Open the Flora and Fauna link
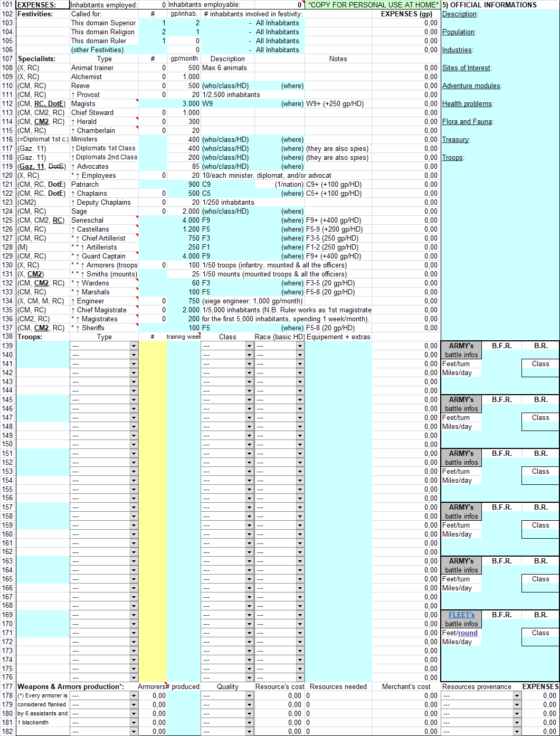560x736 pixels. pos(467,122)
